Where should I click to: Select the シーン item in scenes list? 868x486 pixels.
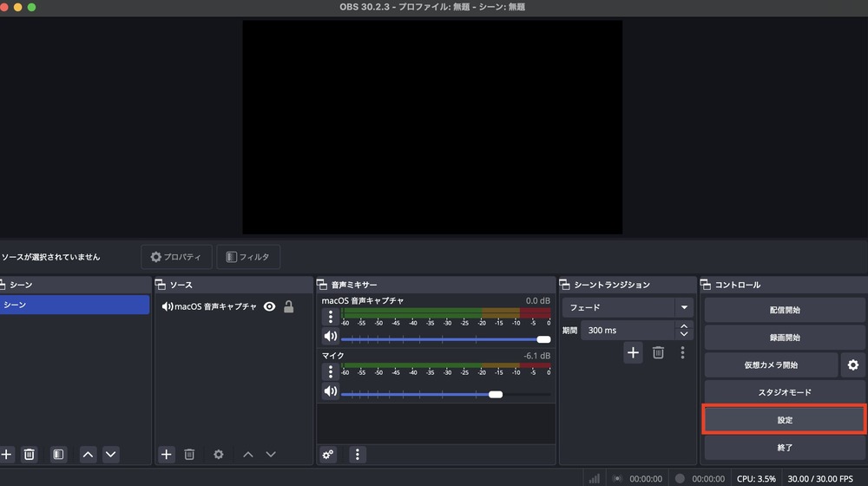[74, 305]
